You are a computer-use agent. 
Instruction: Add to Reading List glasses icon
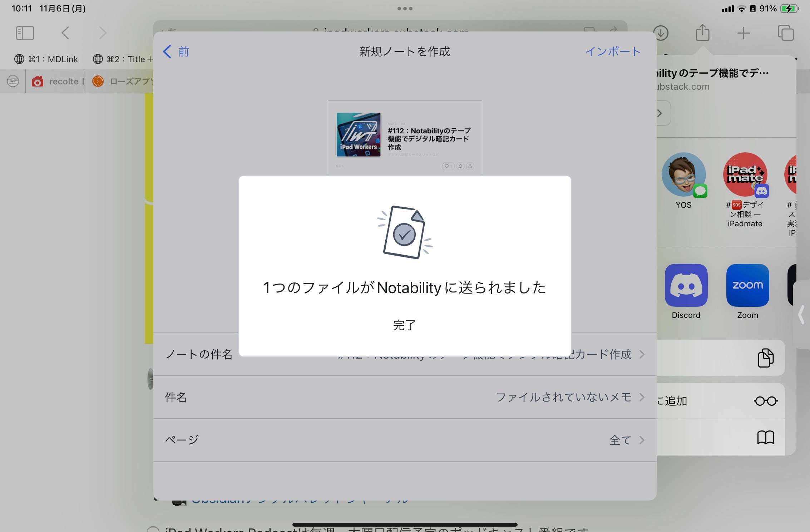pyautogui.click(x=766, y=401)
